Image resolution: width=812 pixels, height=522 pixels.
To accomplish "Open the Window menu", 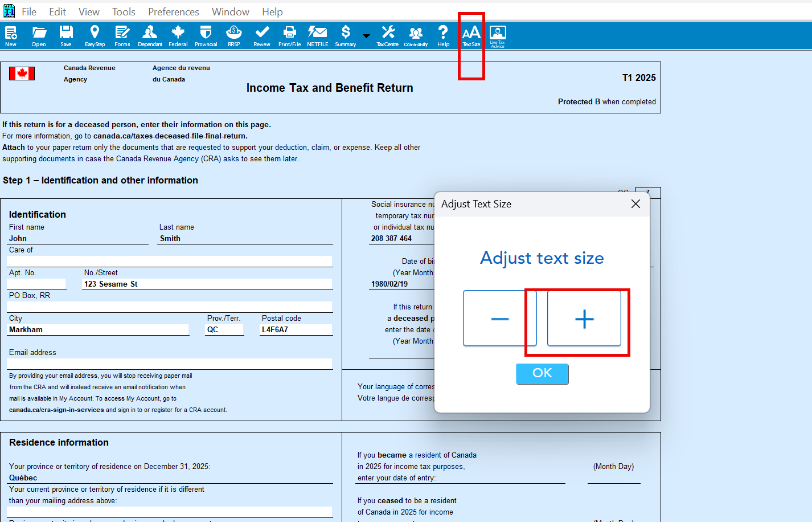I will click(x=231, y=12).
